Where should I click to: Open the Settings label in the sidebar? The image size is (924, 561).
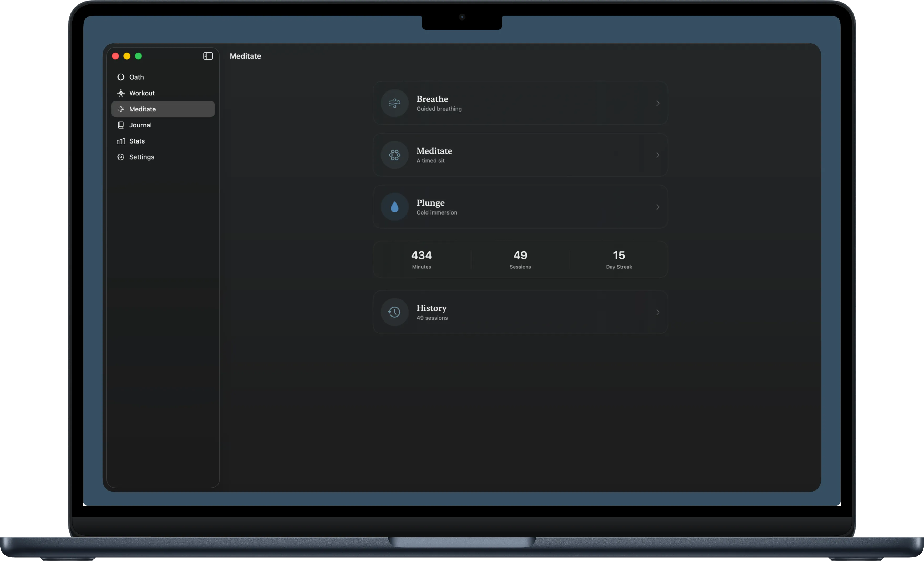142,157
